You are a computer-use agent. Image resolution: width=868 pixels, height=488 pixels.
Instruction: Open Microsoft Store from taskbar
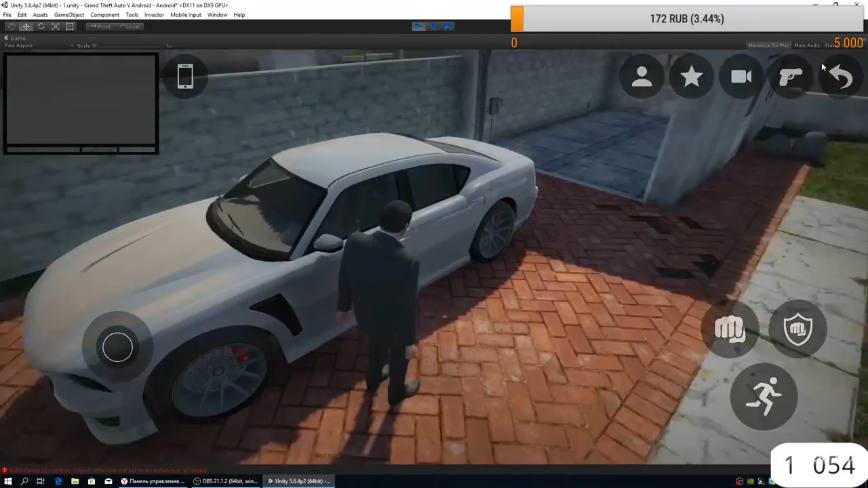point(92,481)
